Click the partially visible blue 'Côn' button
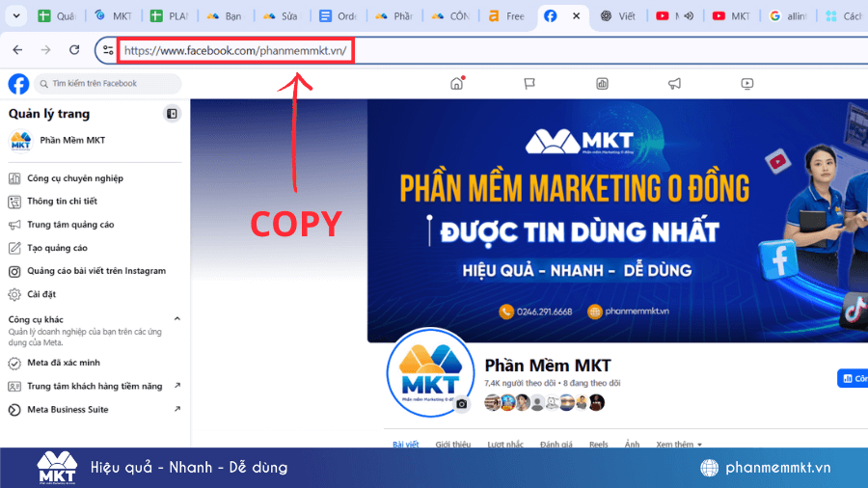Image resolution: width=868 pixels, height=488 pixels. (x=854, y=378)
